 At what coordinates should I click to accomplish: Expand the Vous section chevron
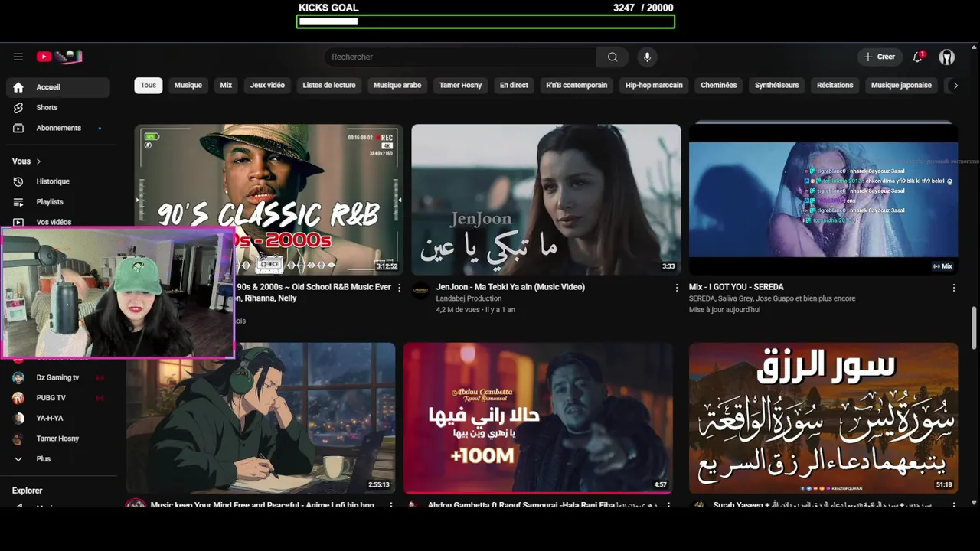tap(38, 161)
